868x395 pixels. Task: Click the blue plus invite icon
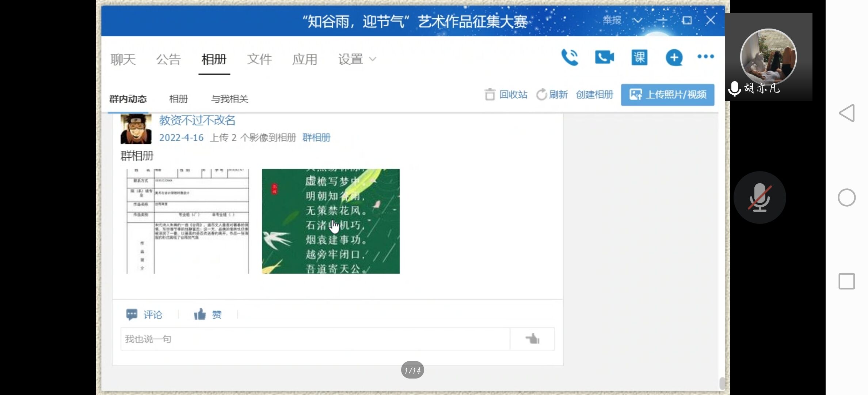click(674, 57)
